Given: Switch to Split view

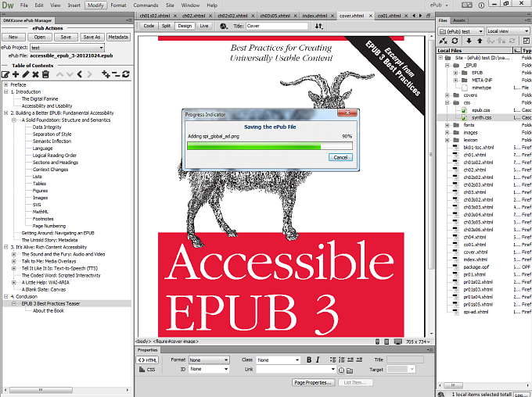Looking at the screenshot, I should 166,26.
